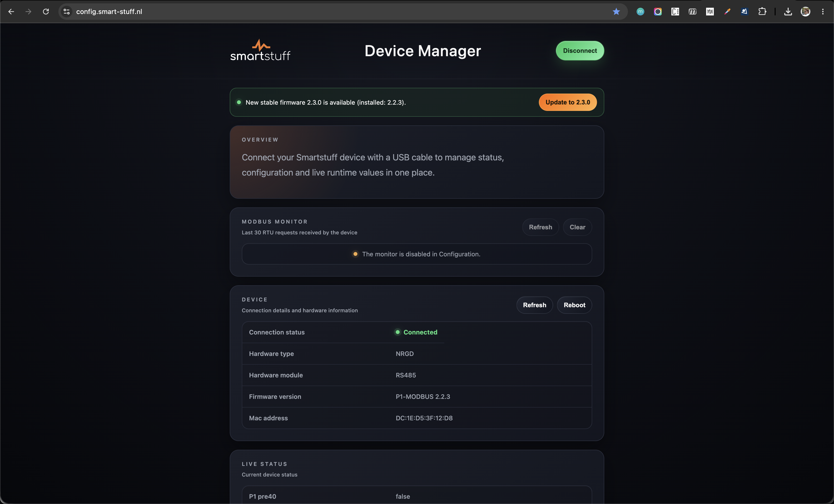The width and height of the screenshot is (834, 504).
Task: Open the dark blue triangle-and-ball extension
Action: coord(744,12)
